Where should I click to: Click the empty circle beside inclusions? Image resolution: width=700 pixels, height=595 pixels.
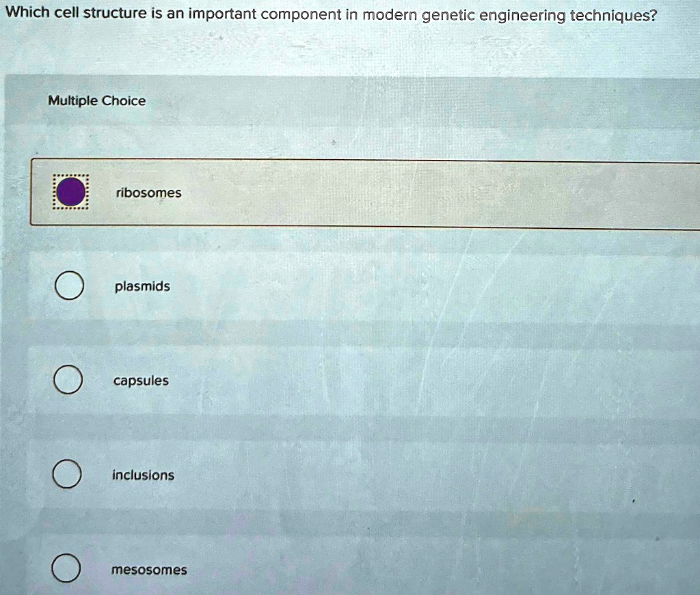(x=66, y=474)
